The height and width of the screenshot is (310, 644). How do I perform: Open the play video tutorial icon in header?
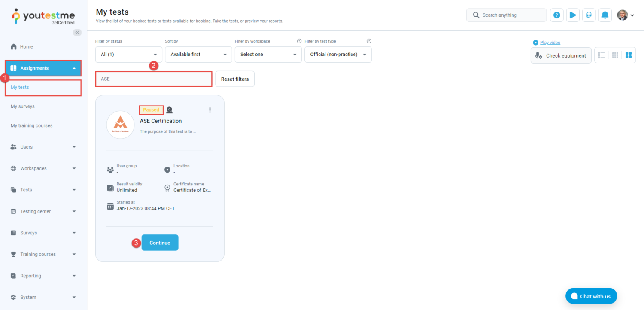pos(573,15)
